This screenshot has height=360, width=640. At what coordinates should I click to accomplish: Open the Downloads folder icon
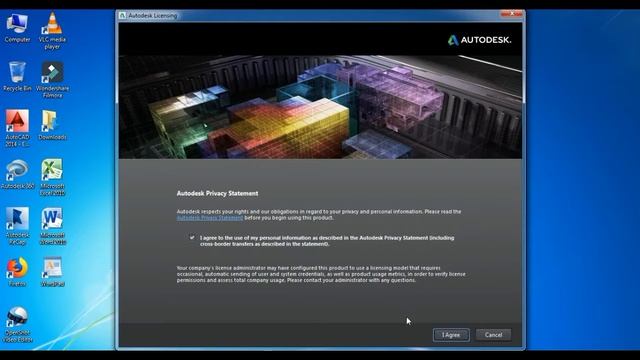point(52,125)
